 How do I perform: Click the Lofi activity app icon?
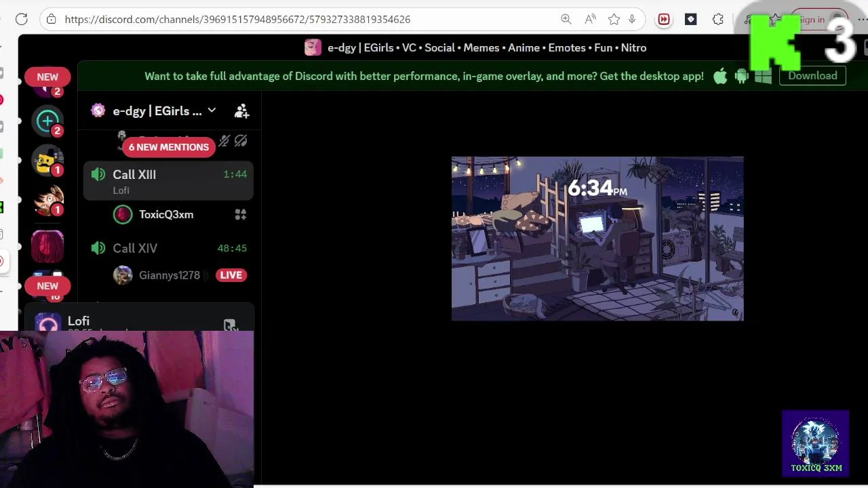point(47,323)
